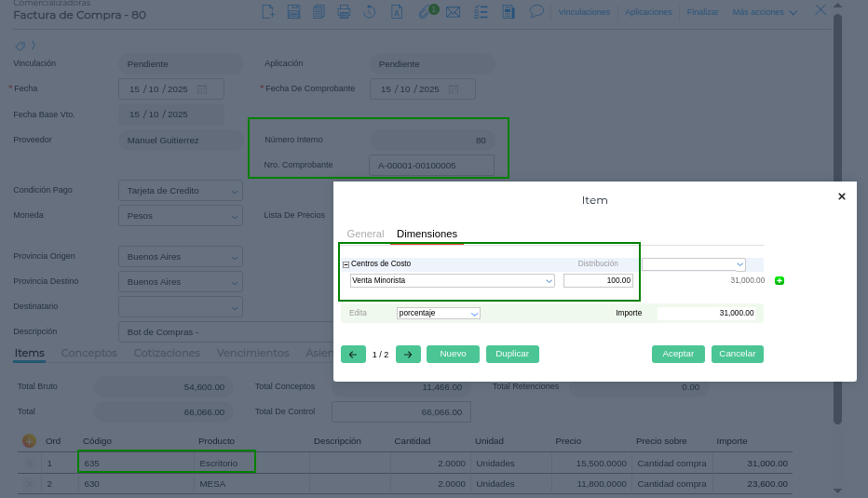Click the Duplicar button
Screen dimensions: 868x498
pos(512,355)
